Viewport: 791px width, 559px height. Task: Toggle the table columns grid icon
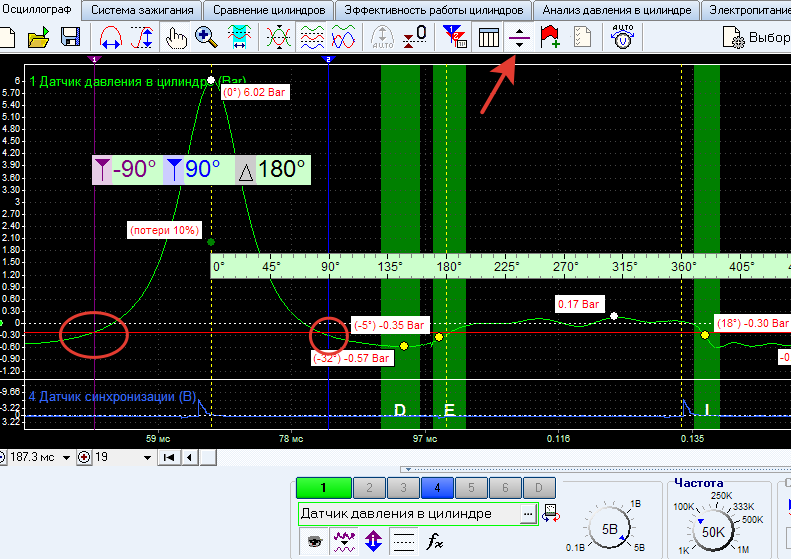(488, 37)
